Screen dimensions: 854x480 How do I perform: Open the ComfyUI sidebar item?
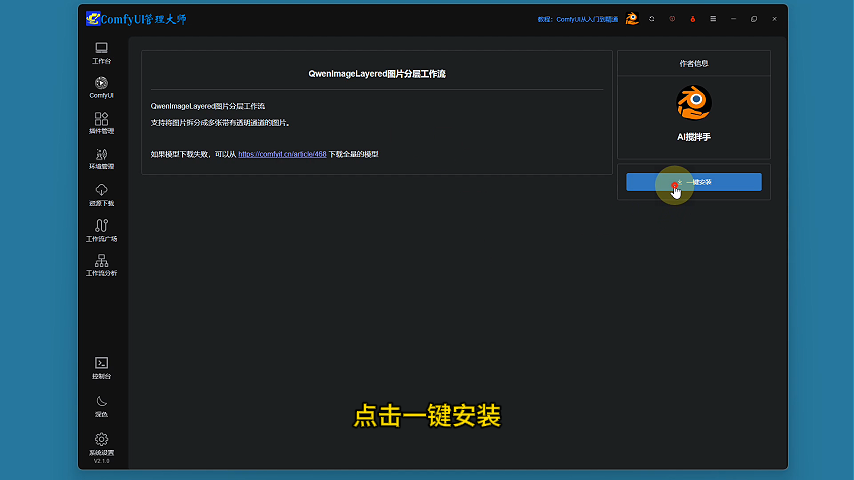tap(101, 88)
